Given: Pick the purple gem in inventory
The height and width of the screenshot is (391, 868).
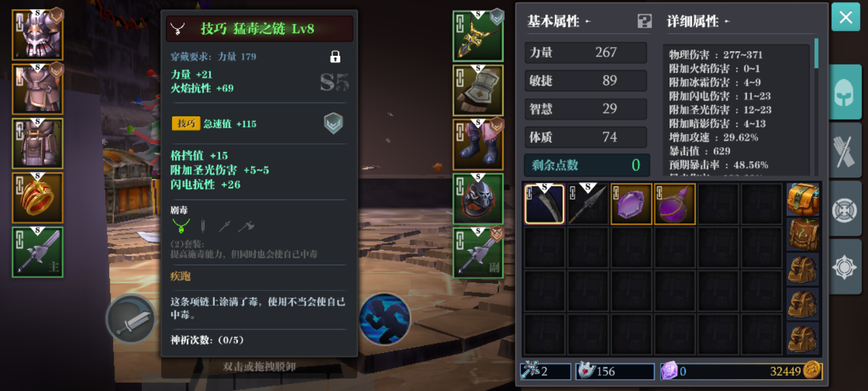Looking at the screenshot, I should (631, 204).
